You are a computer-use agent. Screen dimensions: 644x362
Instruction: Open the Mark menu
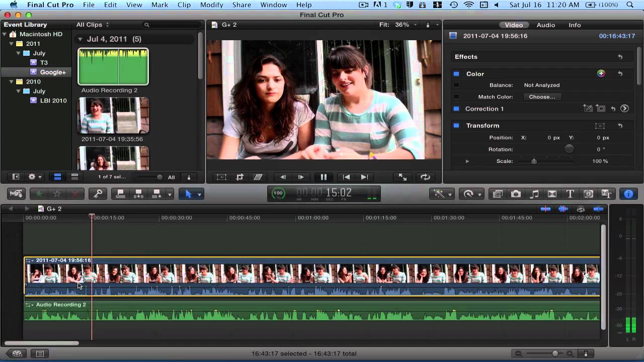tap(160, 5)
